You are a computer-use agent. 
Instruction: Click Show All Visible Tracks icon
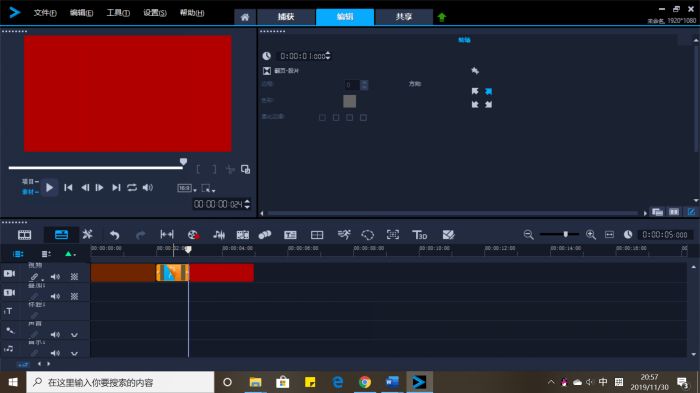tap(18, 254)
